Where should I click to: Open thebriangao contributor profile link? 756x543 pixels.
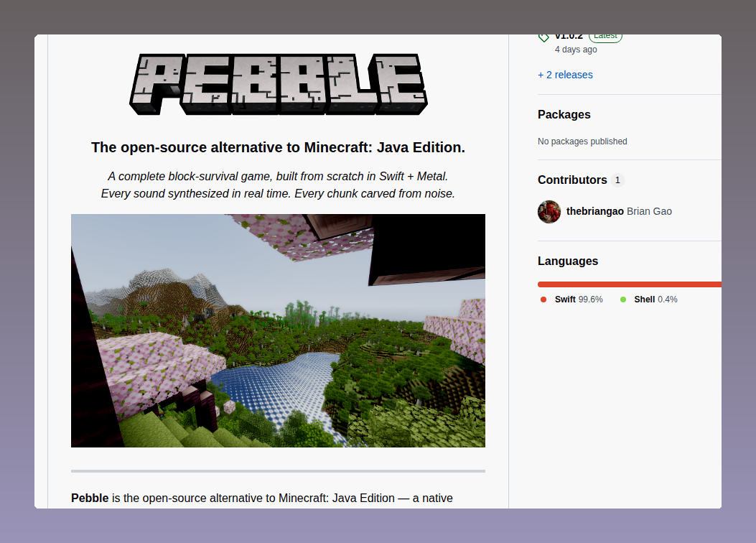595,211
